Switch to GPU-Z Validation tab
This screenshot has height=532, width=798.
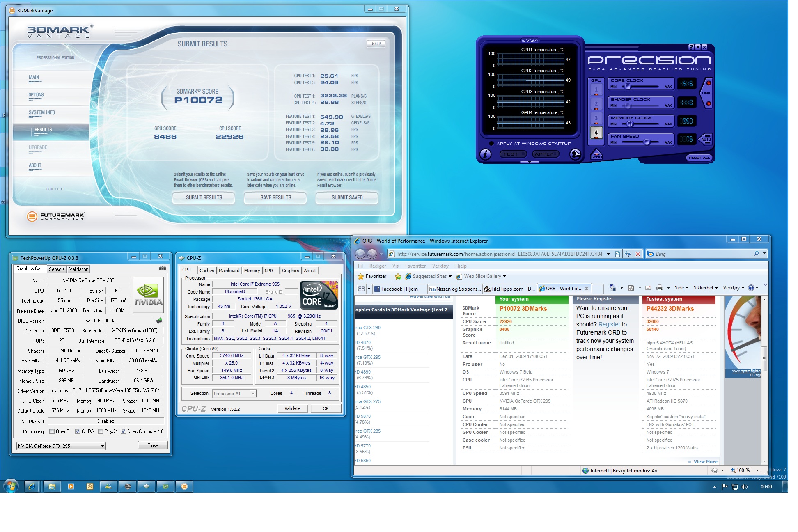coord(78,269)
